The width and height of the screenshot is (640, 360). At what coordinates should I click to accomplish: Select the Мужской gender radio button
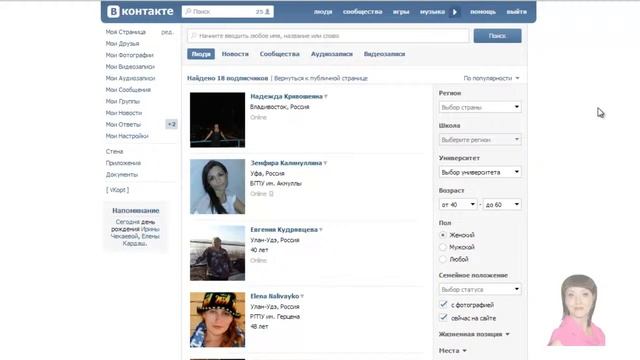coord(443,247)
